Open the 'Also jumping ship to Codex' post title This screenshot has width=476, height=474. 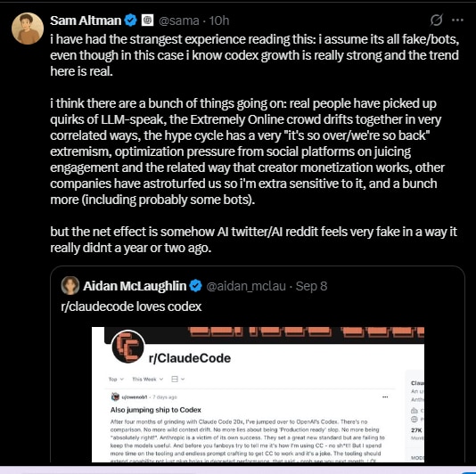[156, 410]
